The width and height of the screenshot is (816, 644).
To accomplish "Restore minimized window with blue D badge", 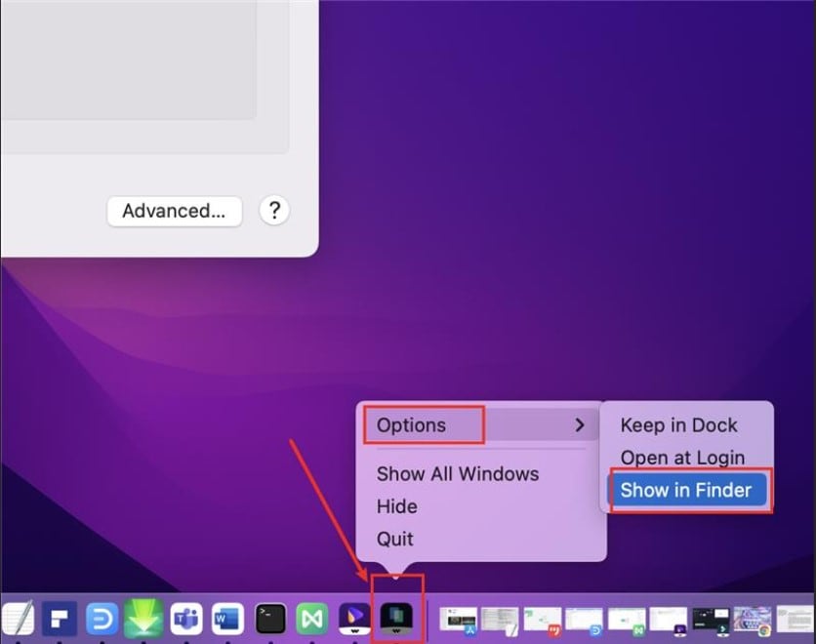I will pyautogui.click(x=584, y=621).
